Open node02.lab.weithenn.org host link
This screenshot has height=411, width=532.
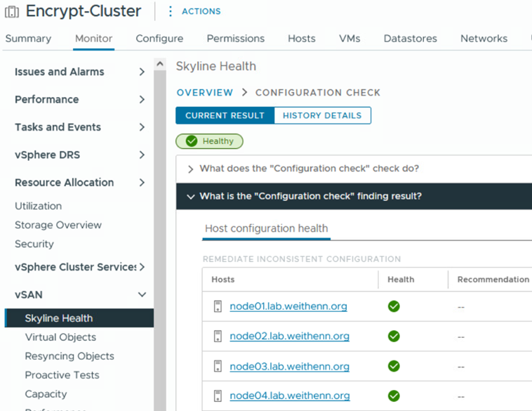(x=289, y=336)
